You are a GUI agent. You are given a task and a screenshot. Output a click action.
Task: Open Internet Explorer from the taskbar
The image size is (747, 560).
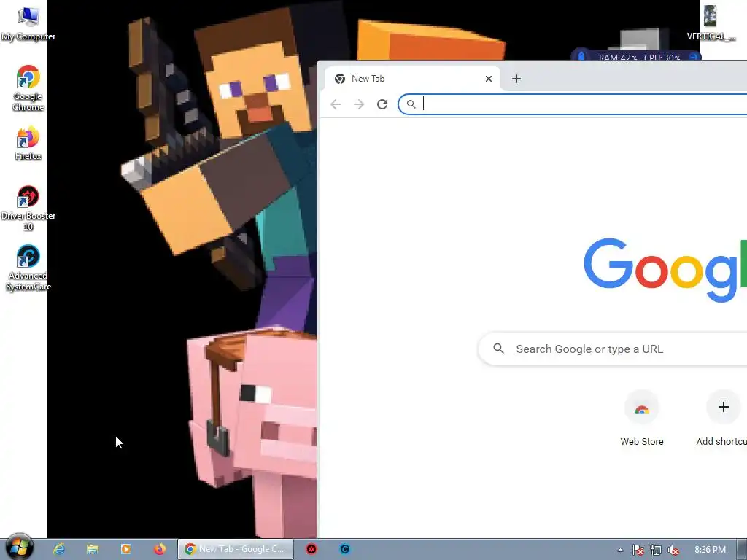pyautogui.click(x=59, y=549)
